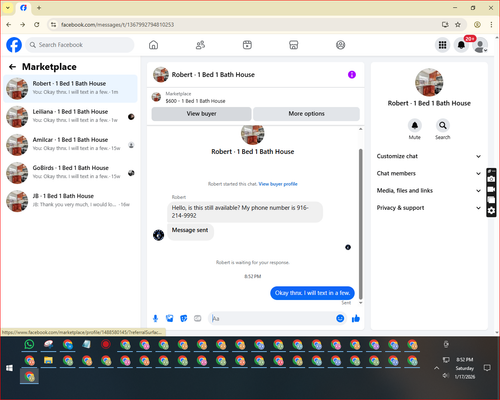Viewport: 500px width, 400px height.
Task: Search in conversation using the magnifier icon
Action: coord(443,125)
